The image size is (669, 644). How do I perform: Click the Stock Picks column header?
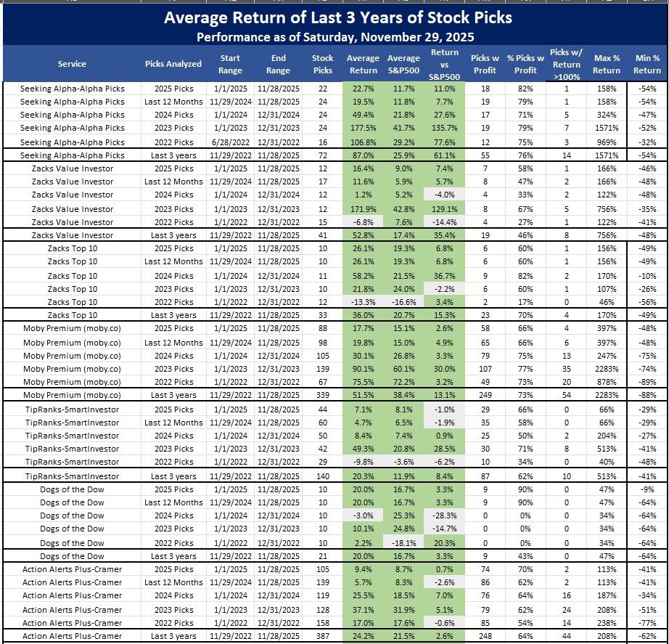click(322, 64)
